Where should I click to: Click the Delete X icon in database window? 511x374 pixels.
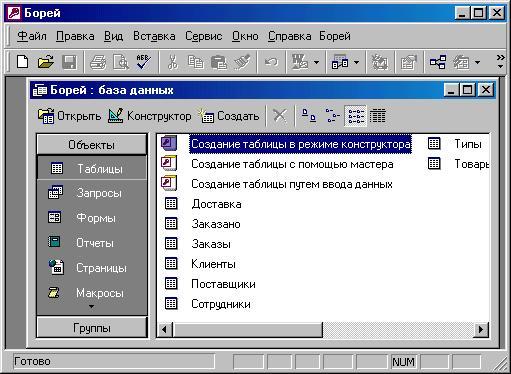point(280,116)
